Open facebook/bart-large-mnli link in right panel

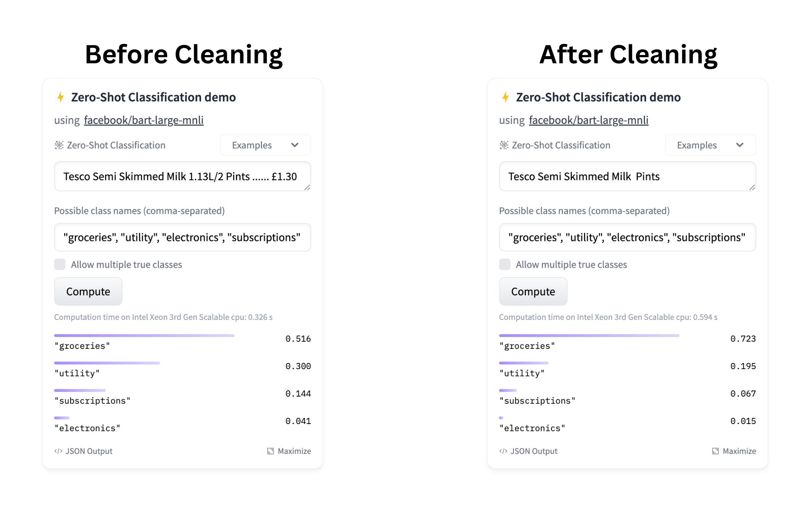(588, 120)
